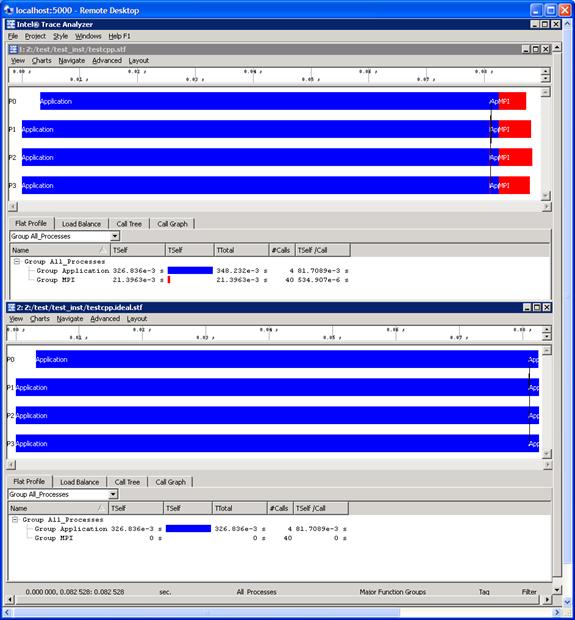Click Major Function Groups in status bar
This screenshot has width=575, height=620.
(393, 592)
